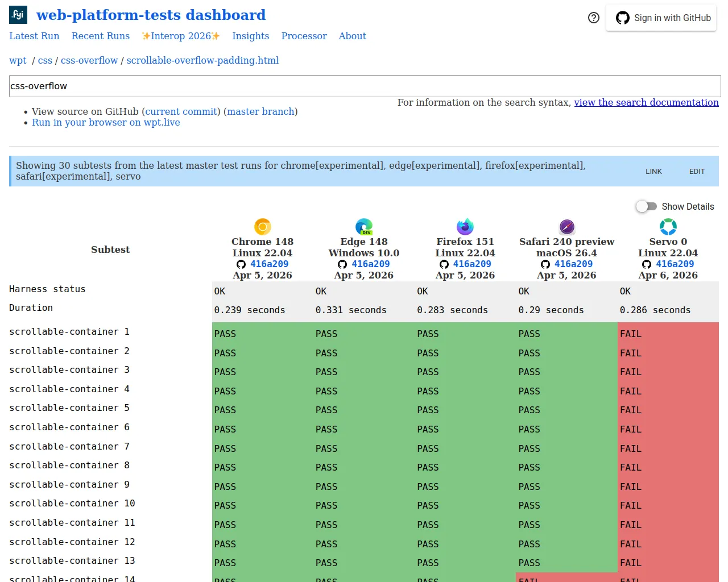The width and height of the screenshot is (728, 582).
Task: Select the Chrome 148 browser icon
Action: pos(262,226)
